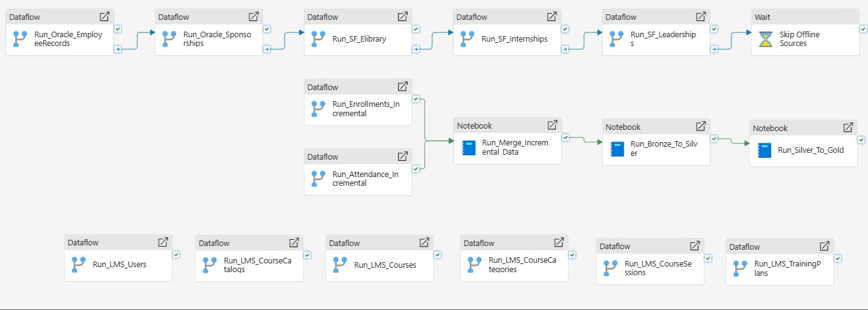
Task: Click the success checkmark on Skip Offline Sources
Action: click(863, 29)
